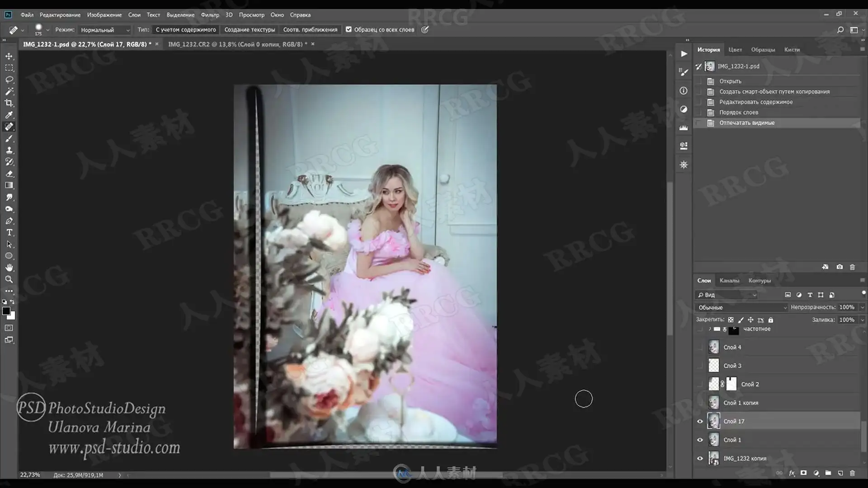868x488 pixels.
Task: Open the Фильтр menu
Action: coord(210,15)
